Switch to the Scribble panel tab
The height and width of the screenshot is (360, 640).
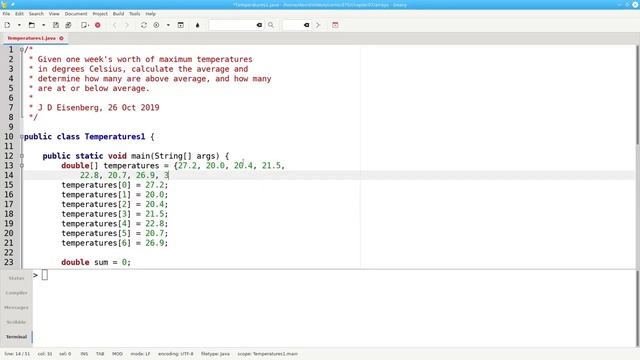[x=16, y=322]
